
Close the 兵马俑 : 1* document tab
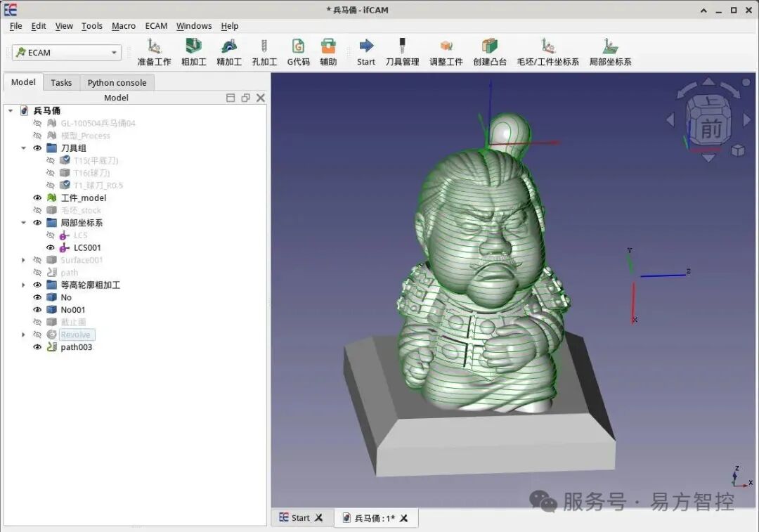click(403, 518)
